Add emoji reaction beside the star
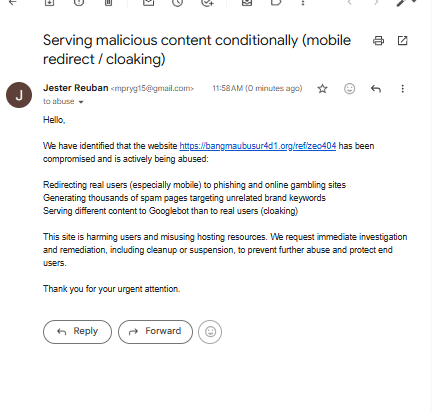This screenshot has height=412, width=432. (x=349, y=89)
